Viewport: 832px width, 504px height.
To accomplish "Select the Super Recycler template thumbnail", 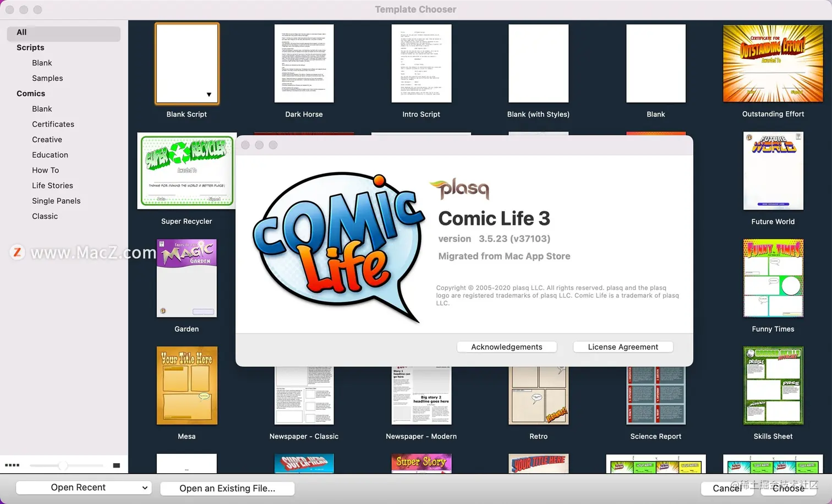I will tap(187, 171).
